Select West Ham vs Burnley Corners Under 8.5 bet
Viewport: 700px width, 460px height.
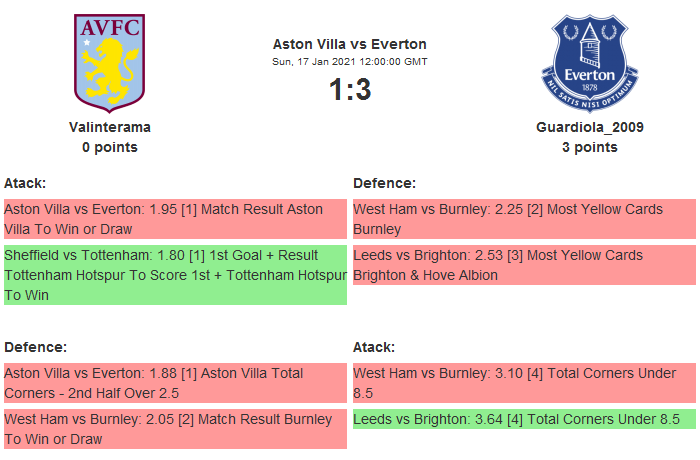(523, 383)
